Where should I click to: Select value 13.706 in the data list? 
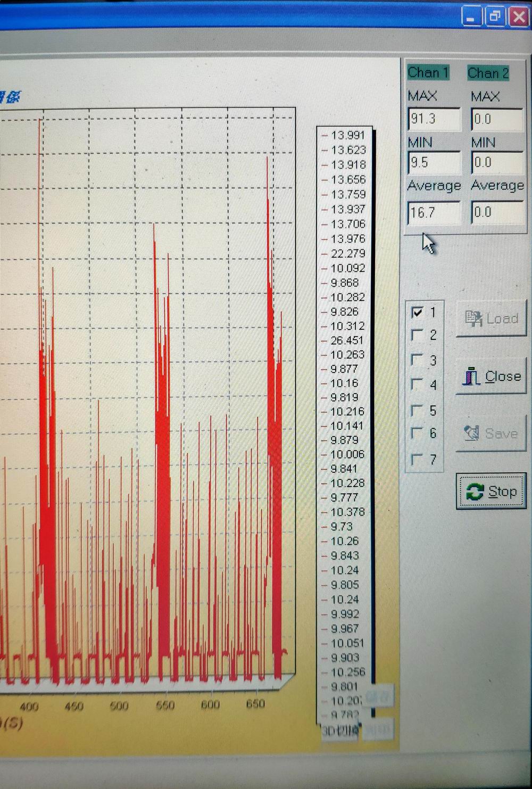click(x=348, y=224)
